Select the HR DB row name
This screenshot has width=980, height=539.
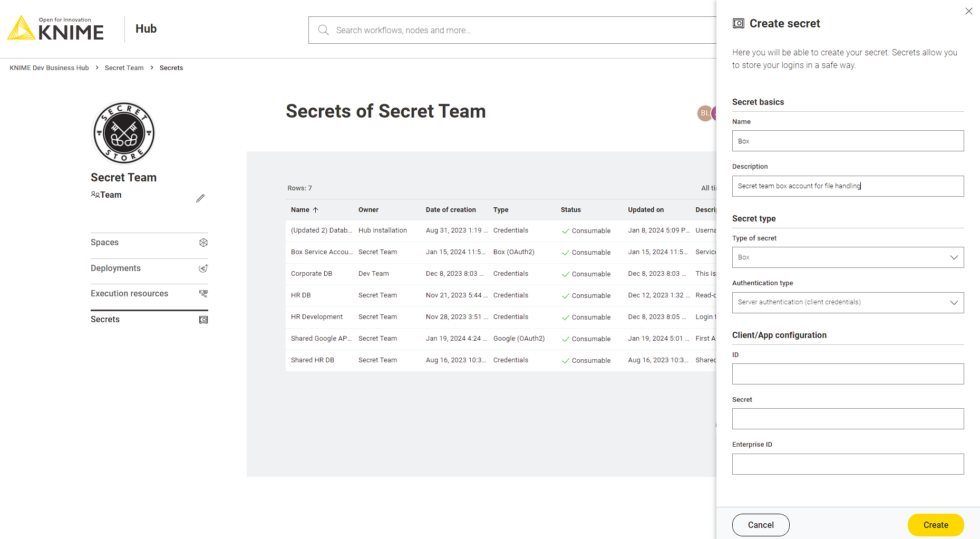(300, 295)
